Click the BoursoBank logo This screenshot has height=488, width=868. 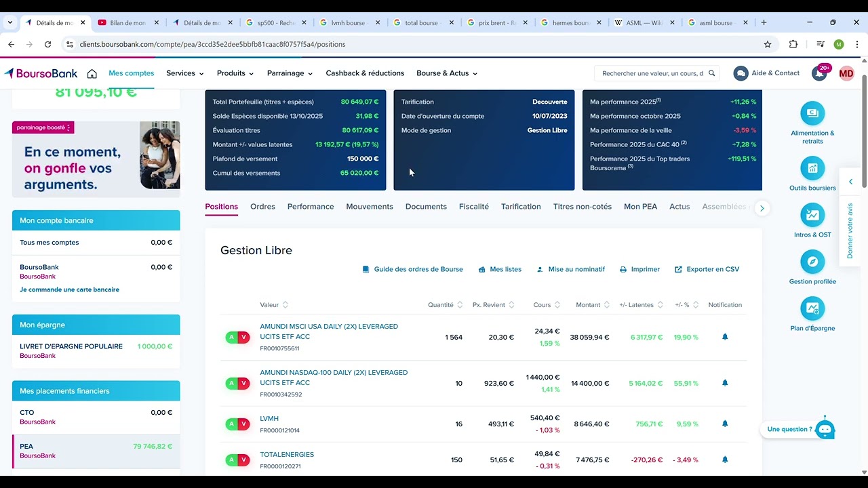(x=41, y=73)
